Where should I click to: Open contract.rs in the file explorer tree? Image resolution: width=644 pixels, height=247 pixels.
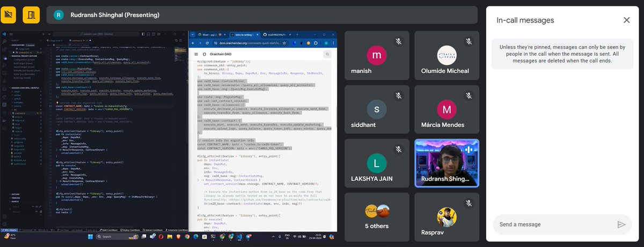[20, 113]
